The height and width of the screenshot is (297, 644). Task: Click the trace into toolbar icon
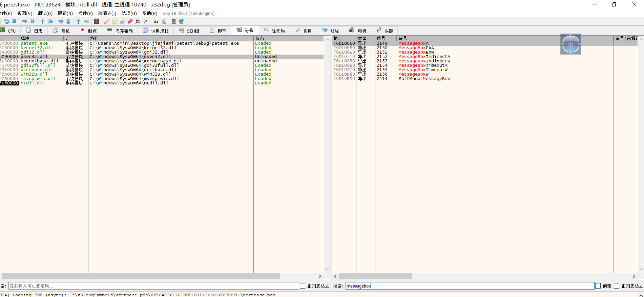[x=61, y=21]
